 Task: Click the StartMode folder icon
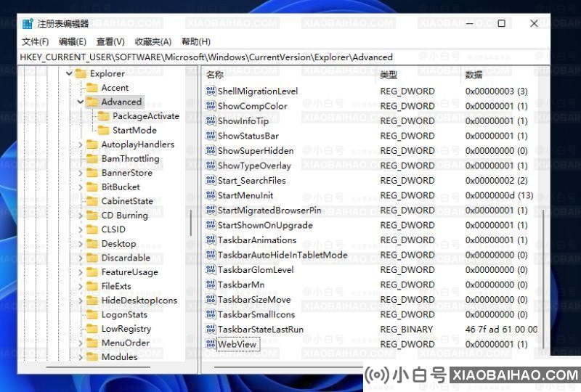point(103,131)
